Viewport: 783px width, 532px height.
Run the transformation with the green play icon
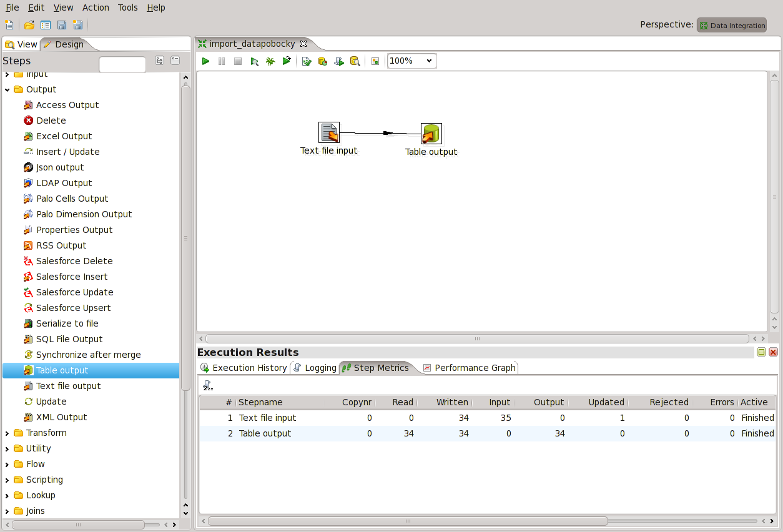coord(205,61)
